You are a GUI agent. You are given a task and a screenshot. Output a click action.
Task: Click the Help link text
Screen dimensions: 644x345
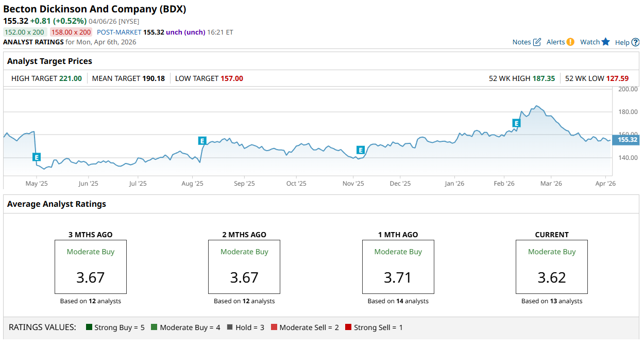[622, 42]
